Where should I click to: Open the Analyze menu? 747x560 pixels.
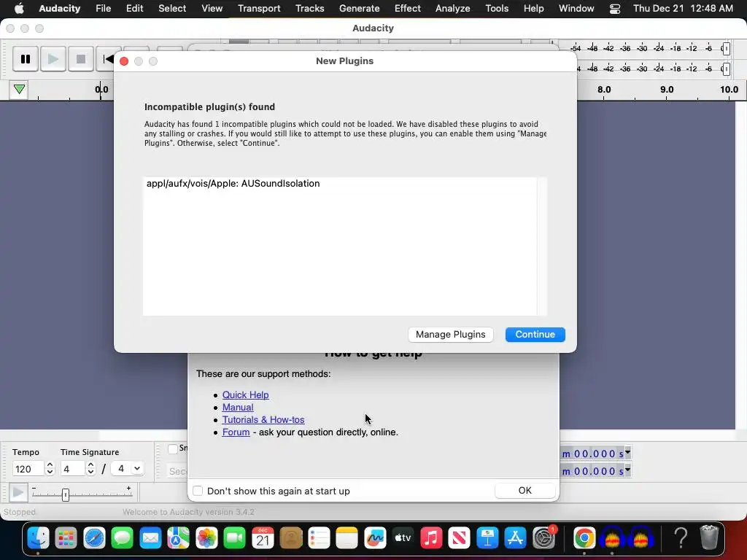[x=452, y=9]
